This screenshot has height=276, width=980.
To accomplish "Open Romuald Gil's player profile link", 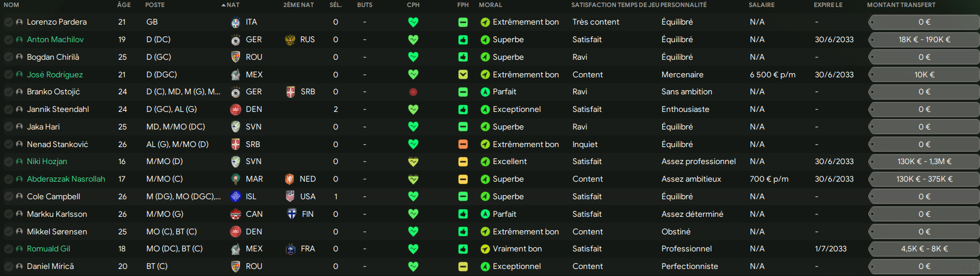I will (49, 249).
